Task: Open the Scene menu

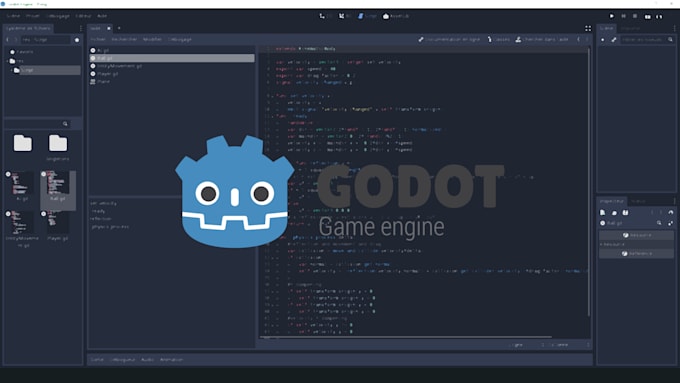Action: coord(13,16)
